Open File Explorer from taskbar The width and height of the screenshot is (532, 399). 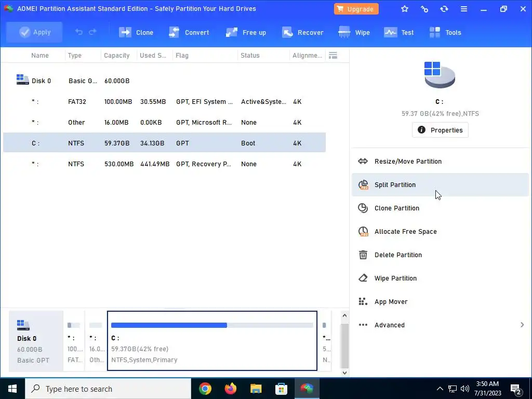(x=256, y=389)
